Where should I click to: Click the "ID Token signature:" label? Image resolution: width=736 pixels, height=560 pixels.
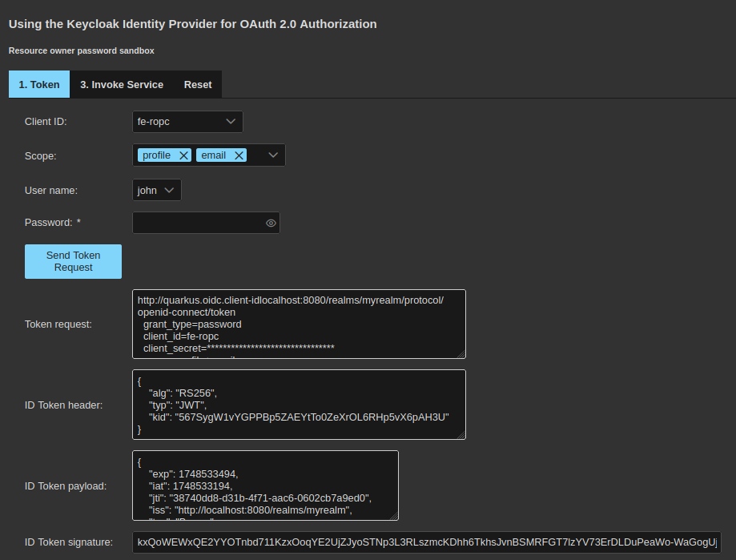tap(69, 542)
